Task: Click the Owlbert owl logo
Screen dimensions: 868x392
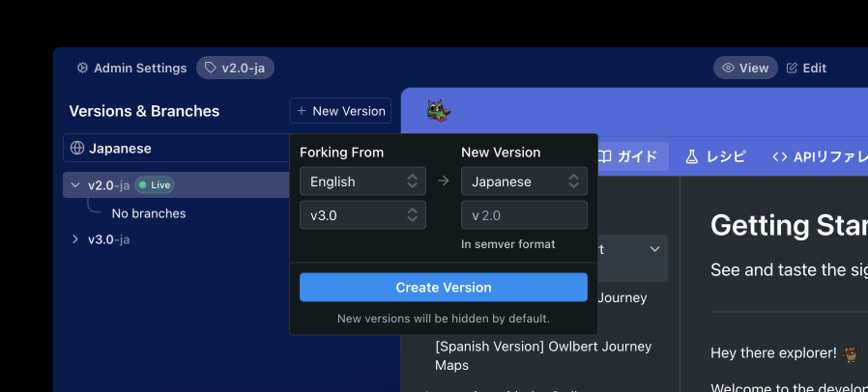Action: click(438, 111)
